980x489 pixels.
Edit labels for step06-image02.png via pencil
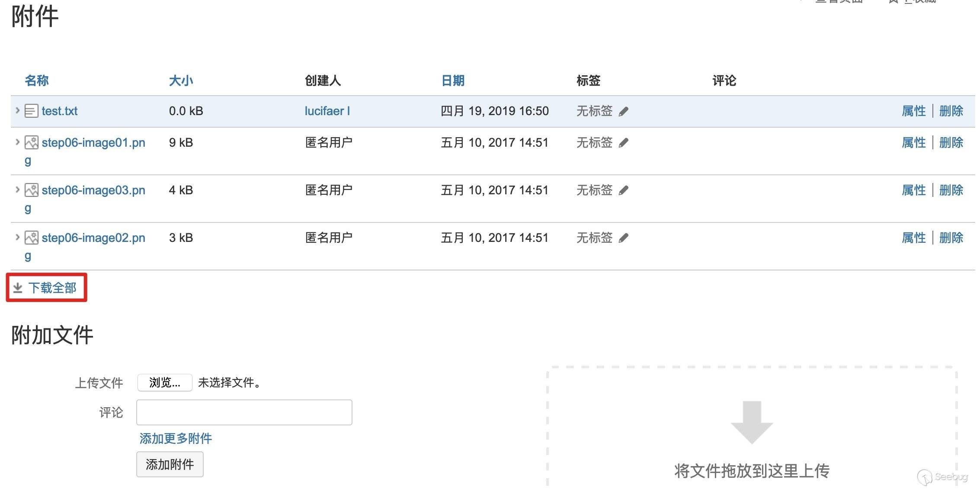623,238
